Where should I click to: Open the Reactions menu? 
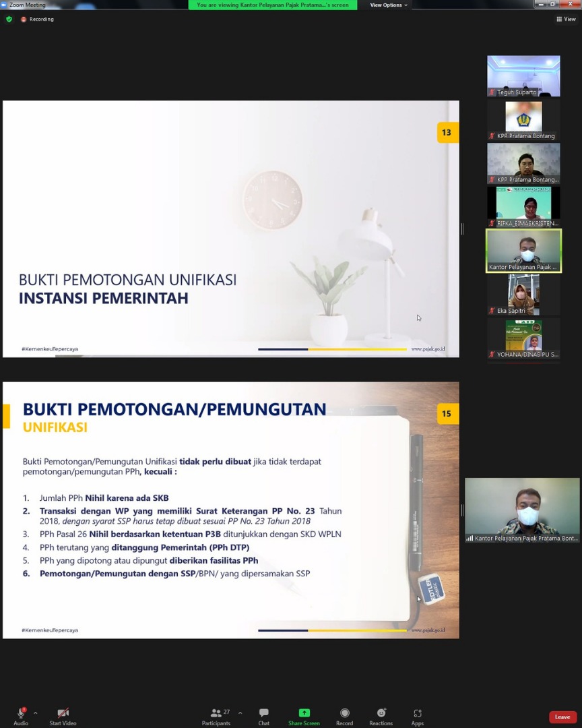click(x=381, y=716)
